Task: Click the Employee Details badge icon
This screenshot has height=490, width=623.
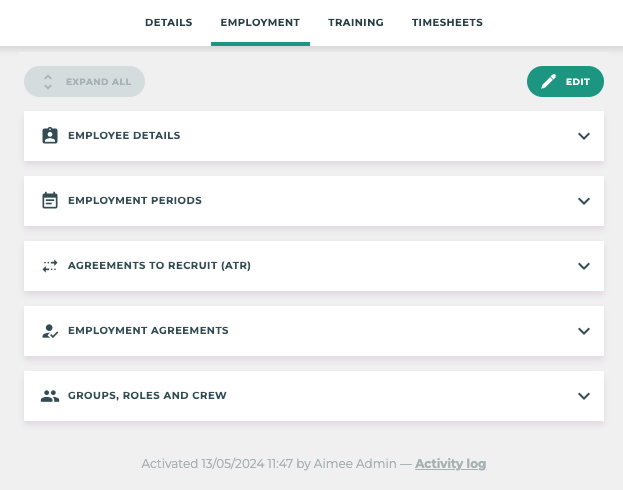Action: point(50,136)
